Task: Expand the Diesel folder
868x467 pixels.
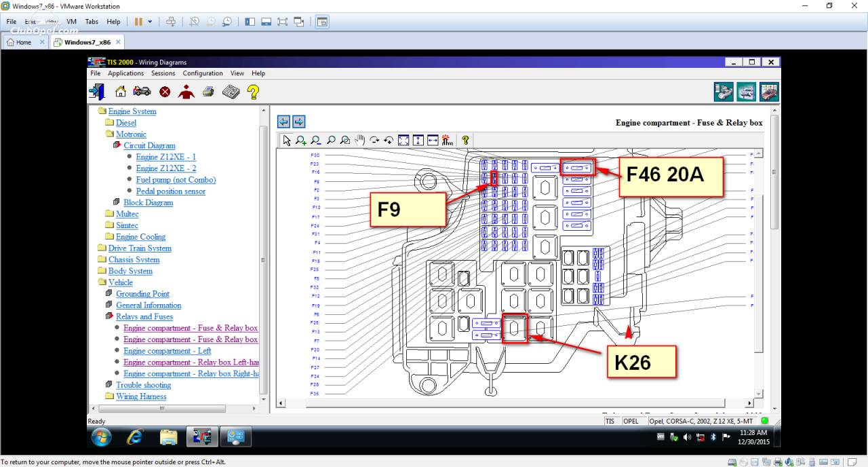Action: [109, 123]
